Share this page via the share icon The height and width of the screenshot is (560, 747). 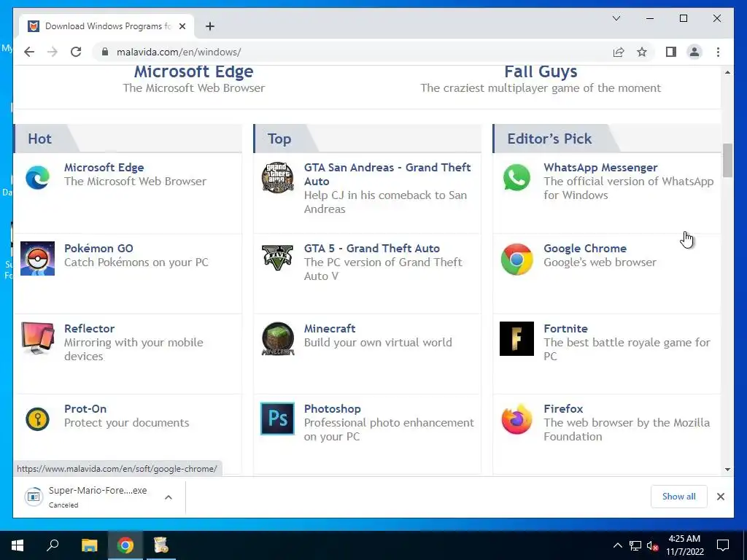click(x=619, y=52)
